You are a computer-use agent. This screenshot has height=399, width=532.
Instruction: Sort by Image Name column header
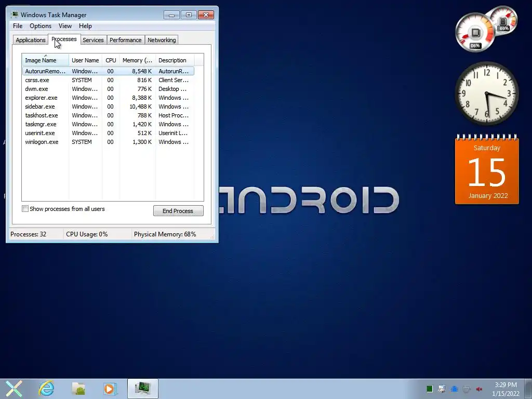coord(46,60)
